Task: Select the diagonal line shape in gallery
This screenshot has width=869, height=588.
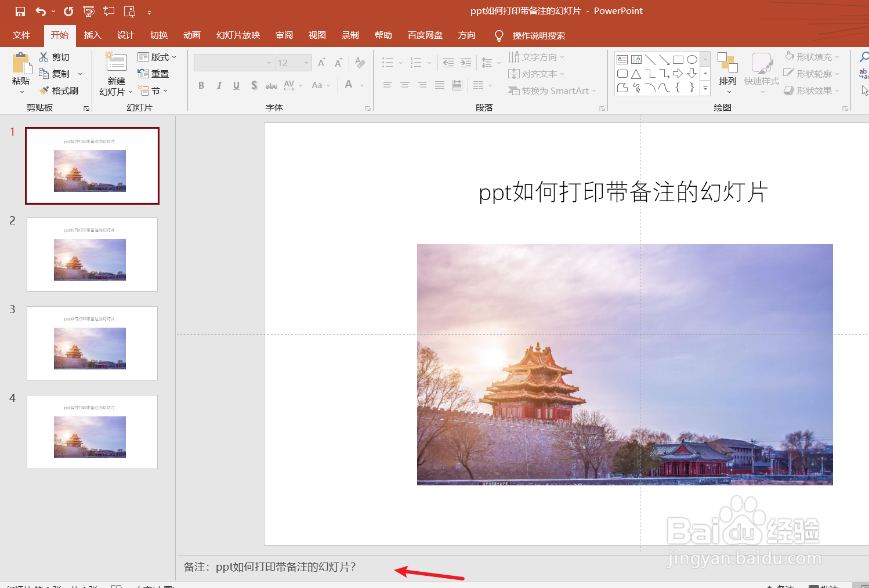Action: [x=650, y=59]
